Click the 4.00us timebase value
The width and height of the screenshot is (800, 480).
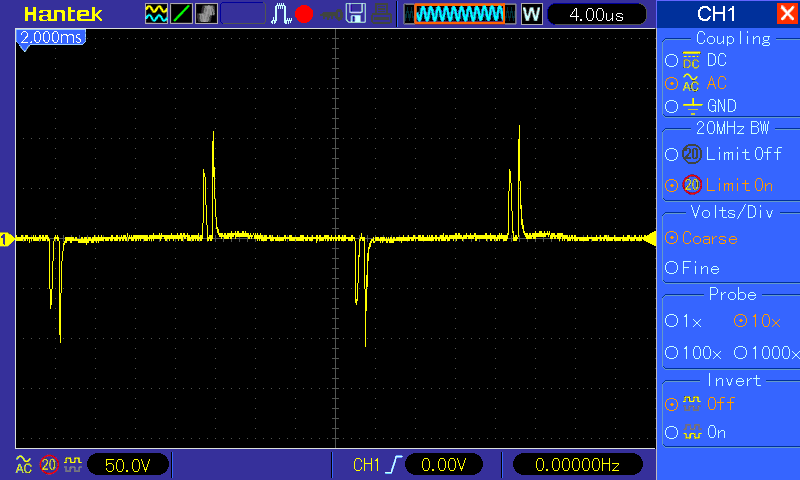coord(596,15)
